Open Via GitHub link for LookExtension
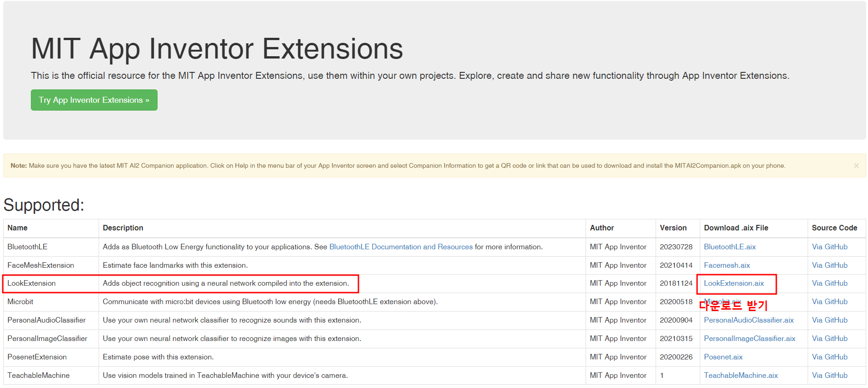868x388 pixels. pyautogui.click(x=830, y=283)
